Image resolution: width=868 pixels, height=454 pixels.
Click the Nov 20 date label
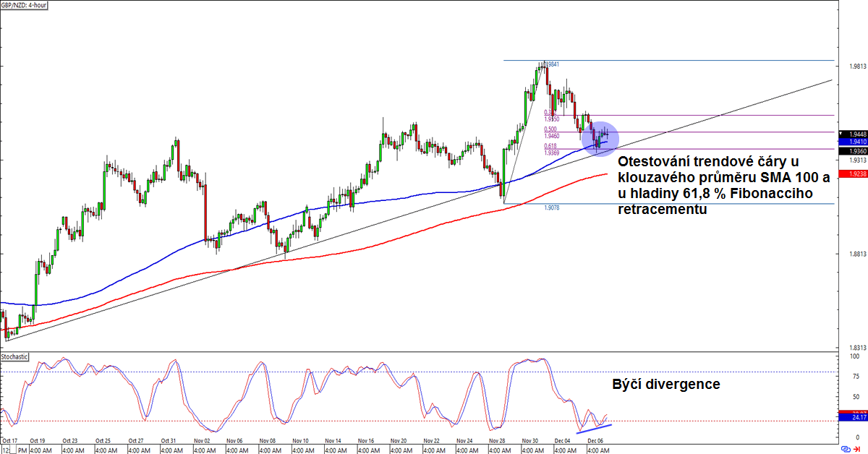point(399,440)
